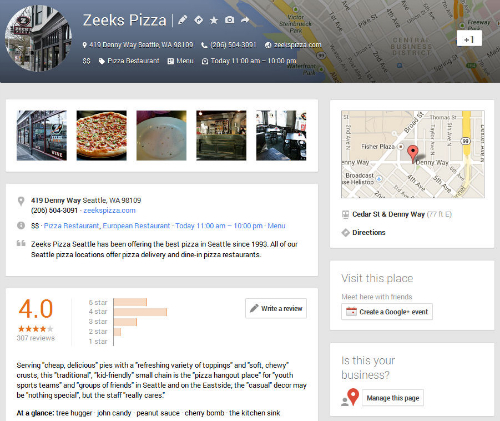This screenshot has height=421, width=500.
Task: Click the route 99 shield on the small map
Action: (x=466, y=141)
